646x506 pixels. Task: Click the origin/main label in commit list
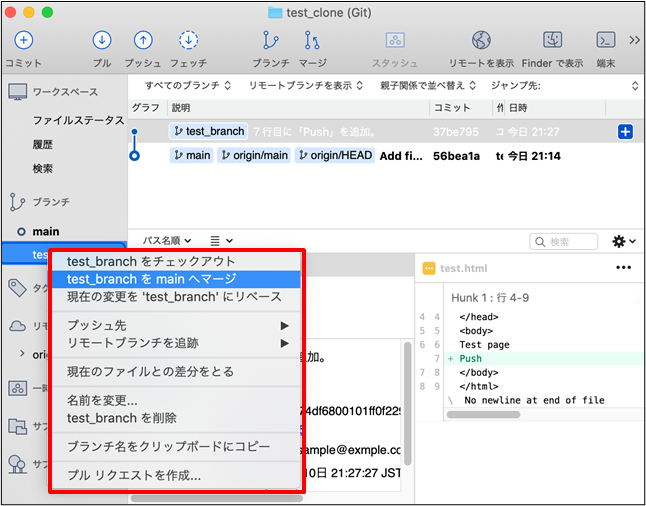click(x=254, y=155)
